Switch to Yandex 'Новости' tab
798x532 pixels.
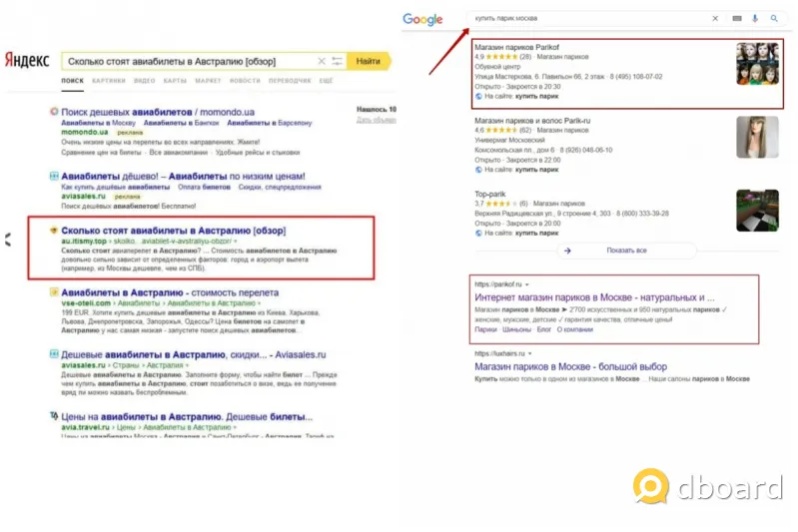click(x=245, y=80)
